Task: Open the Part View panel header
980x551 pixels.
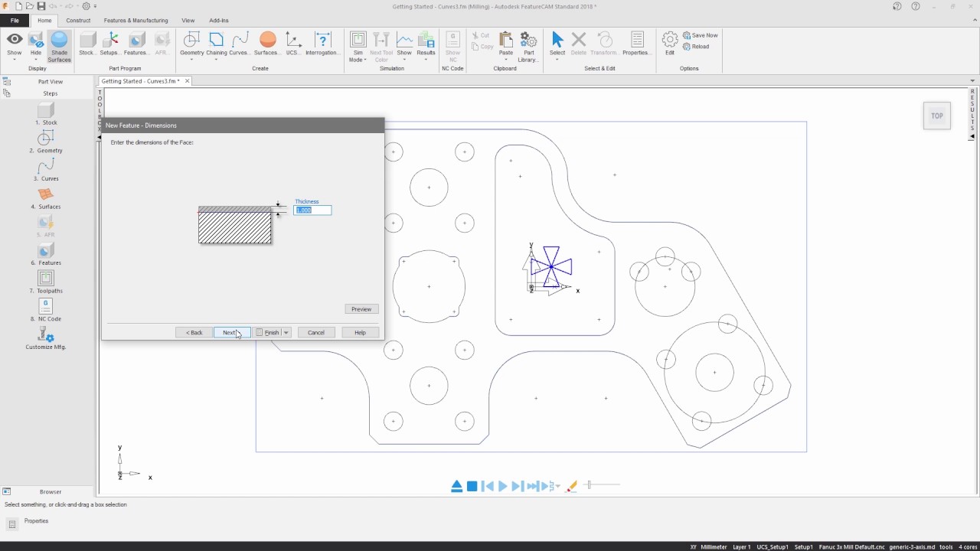Action: point(51,81)
